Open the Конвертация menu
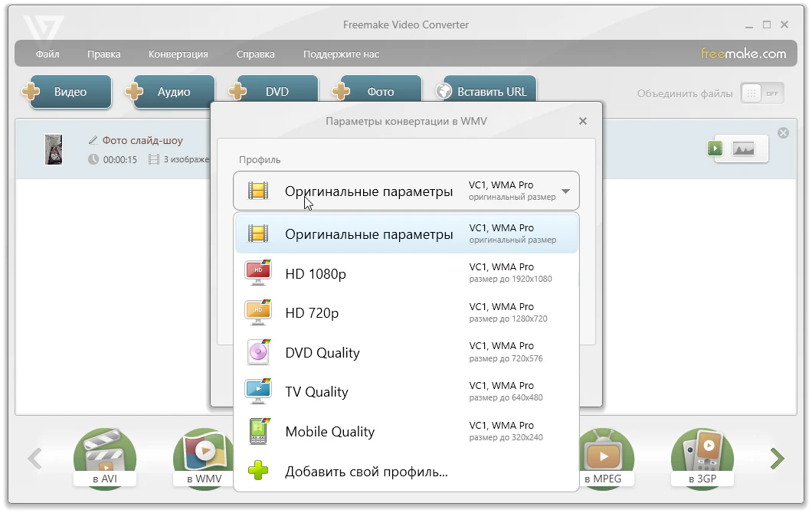812x513 pixels. pos(178,54)
